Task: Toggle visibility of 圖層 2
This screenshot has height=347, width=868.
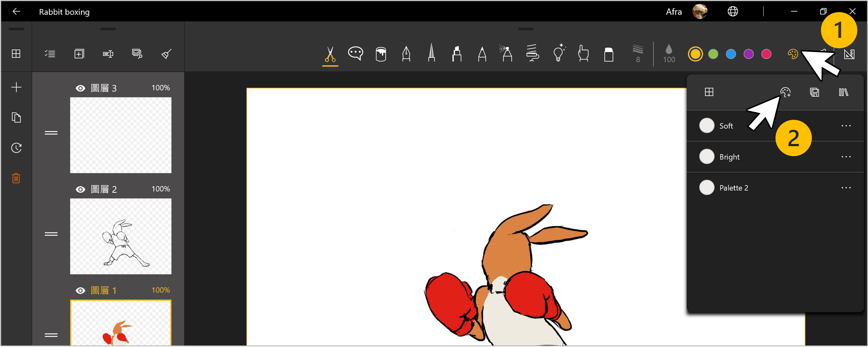Action: coord(80,189)
